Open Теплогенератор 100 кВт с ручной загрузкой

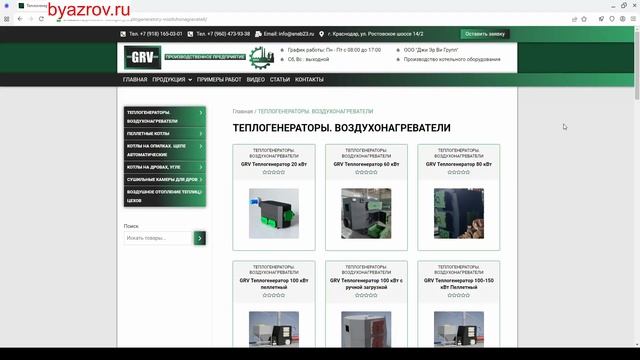[366, 284]
